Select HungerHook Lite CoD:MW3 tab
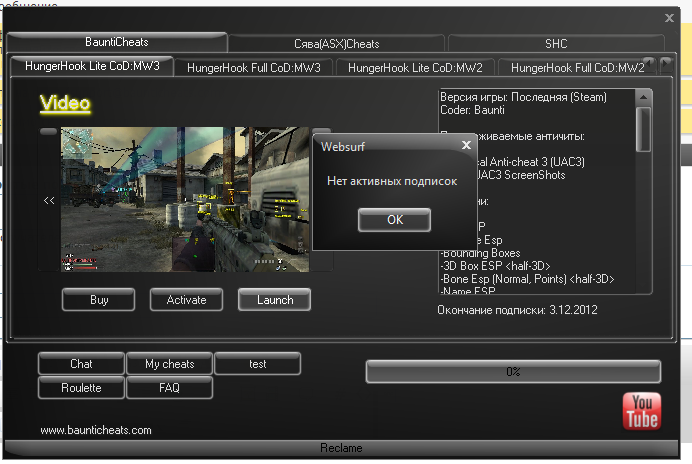 click(92, 66)
